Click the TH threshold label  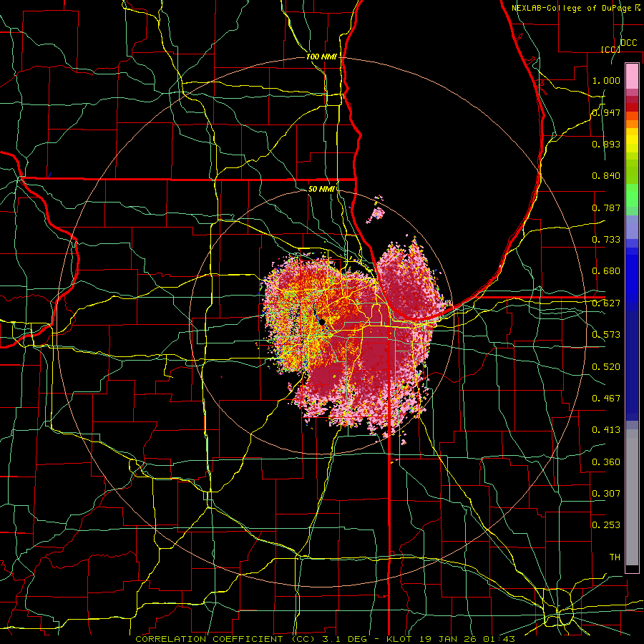615,557
